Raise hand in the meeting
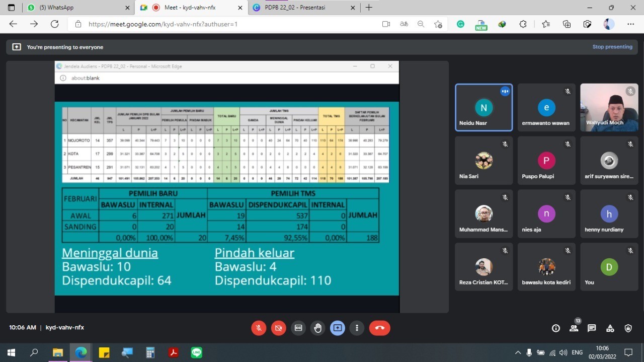This screenshot has height=362, width=644. pos(317,328)
